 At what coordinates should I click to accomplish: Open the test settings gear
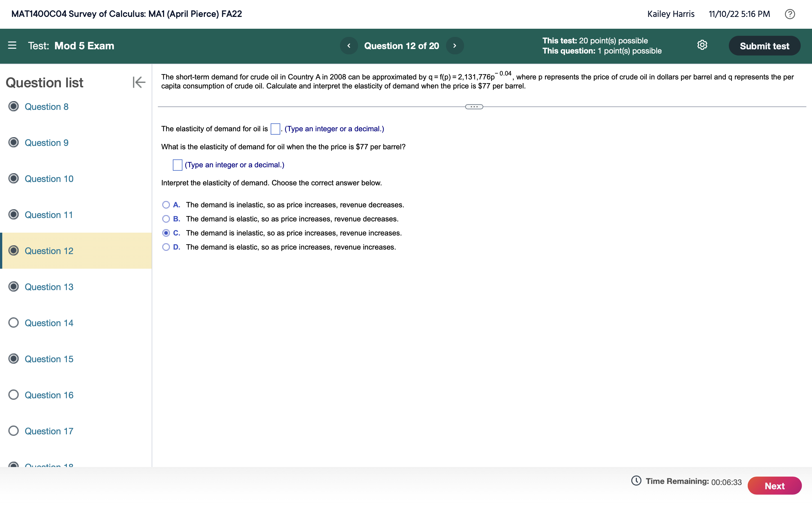click(x=702, y=45)
